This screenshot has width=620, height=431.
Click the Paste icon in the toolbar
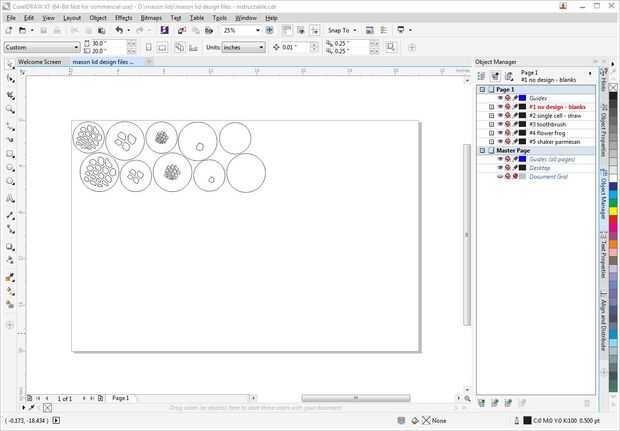click(102, 30)
